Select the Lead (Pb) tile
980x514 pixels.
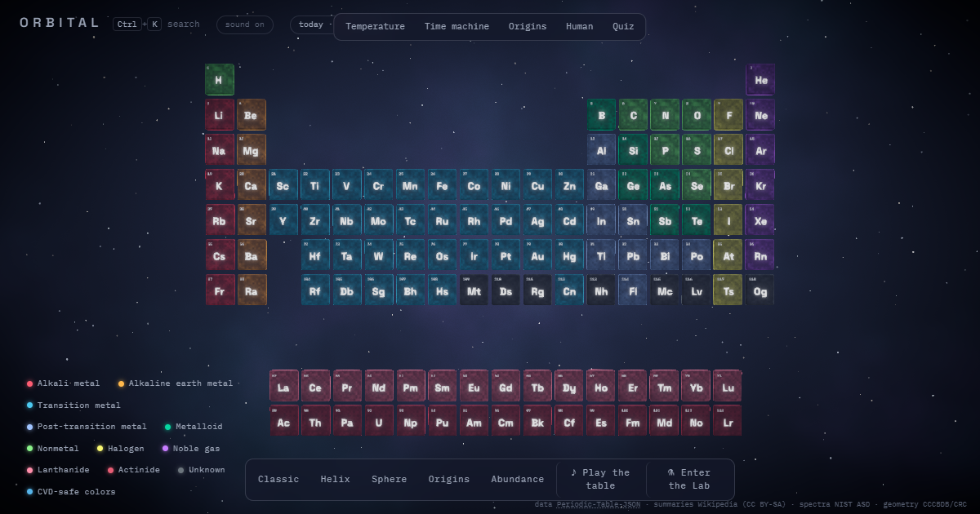pyautogui.click(x=633, y=255)
